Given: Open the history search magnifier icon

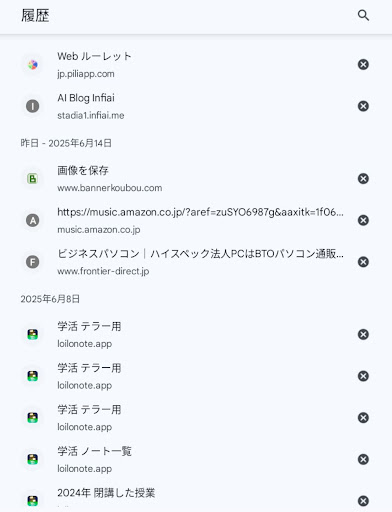Looking at the screenshot, I should point(363,15).
